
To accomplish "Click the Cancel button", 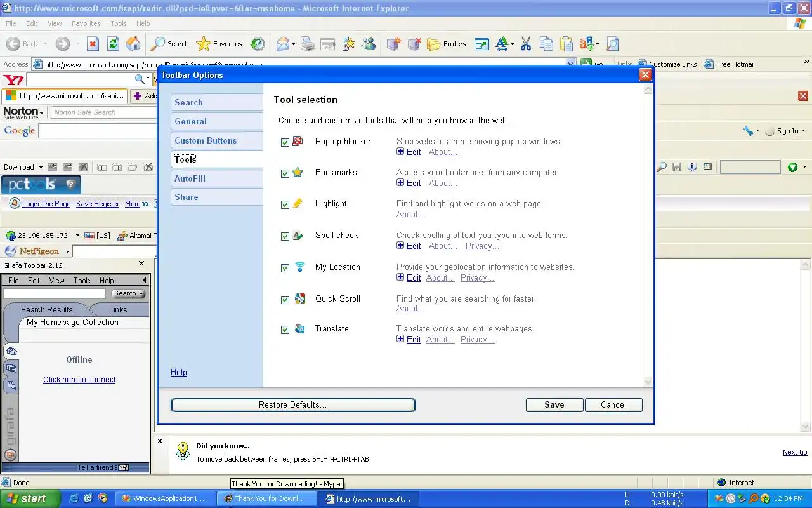I will (613, 404).
